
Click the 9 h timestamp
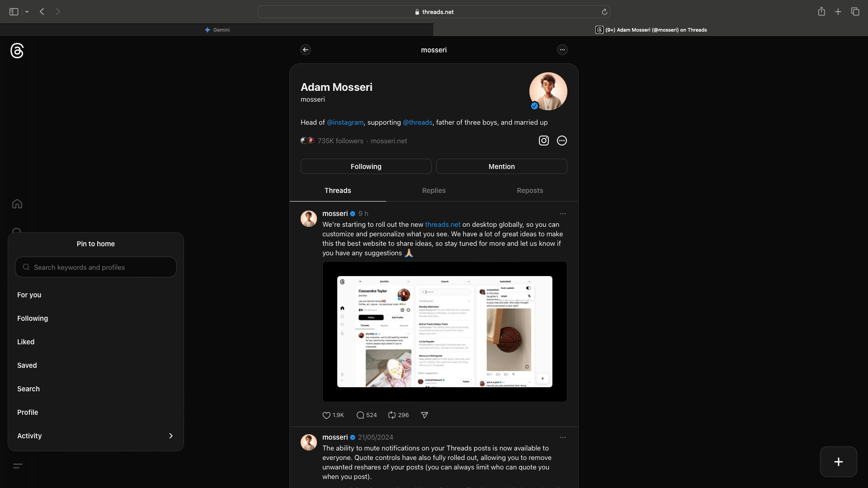pos(363,214)
